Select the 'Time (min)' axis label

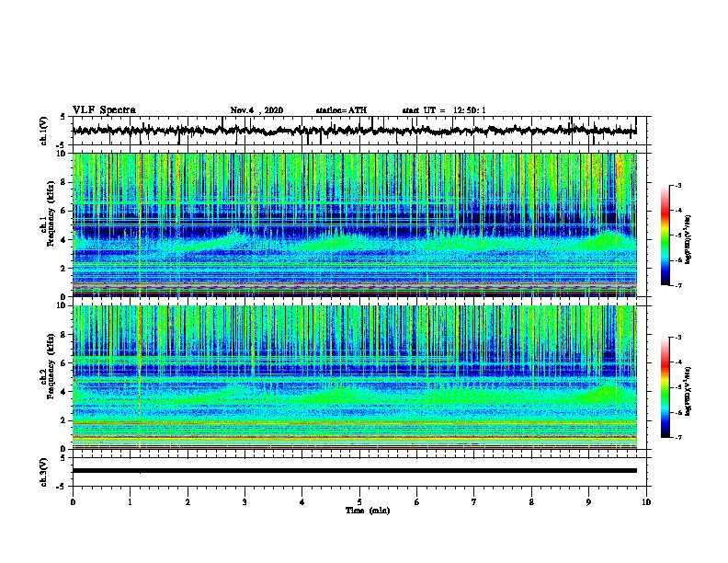(x=368, y=511)
